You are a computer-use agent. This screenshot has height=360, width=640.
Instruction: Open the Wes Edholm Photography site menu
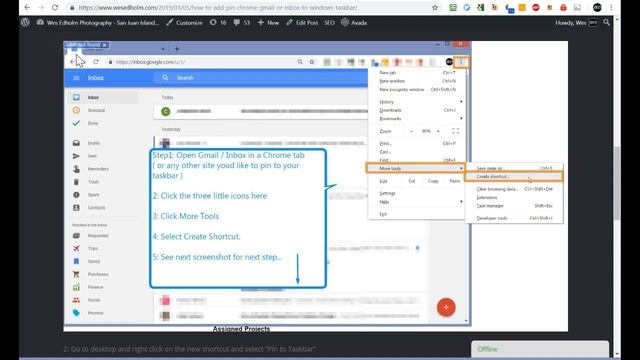(x=98, y=23)
